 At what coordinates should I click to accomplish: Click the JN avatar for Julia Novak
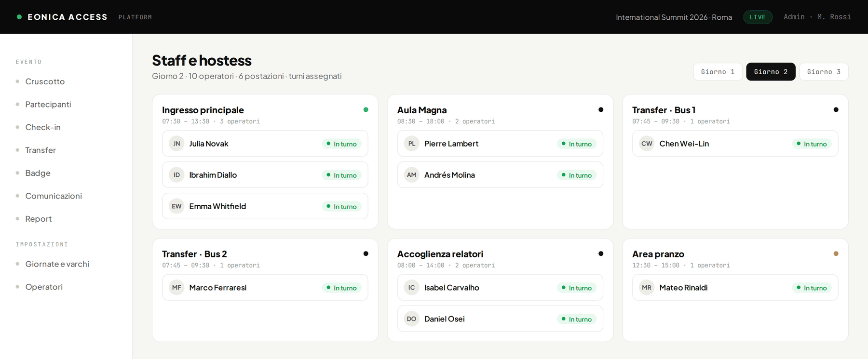[x=176, y=144]
